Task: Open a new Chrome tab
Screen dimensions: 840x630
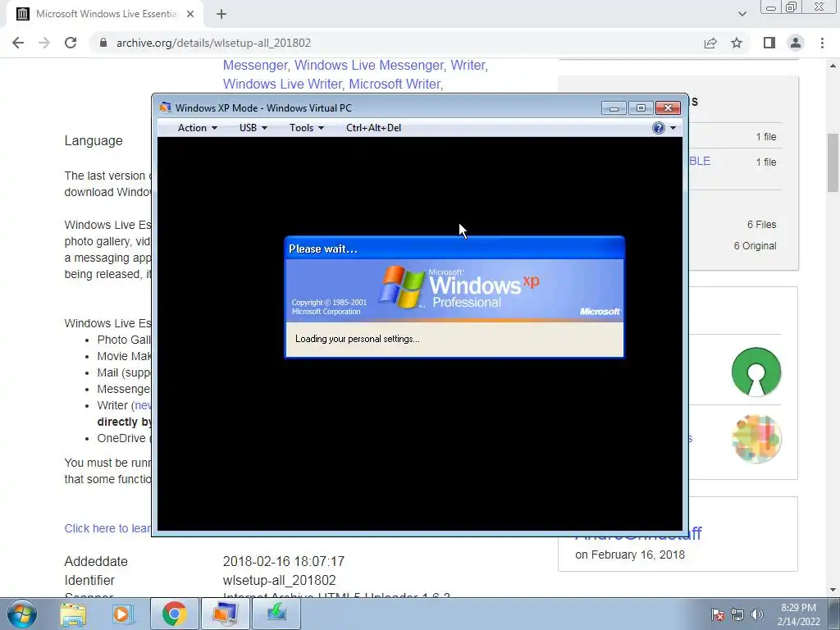Action: click(x=221, y=15)
